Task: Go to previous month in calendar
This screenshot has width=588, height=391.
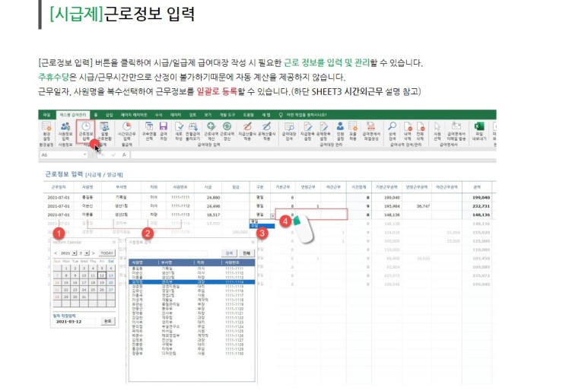Action: [56, 253]
